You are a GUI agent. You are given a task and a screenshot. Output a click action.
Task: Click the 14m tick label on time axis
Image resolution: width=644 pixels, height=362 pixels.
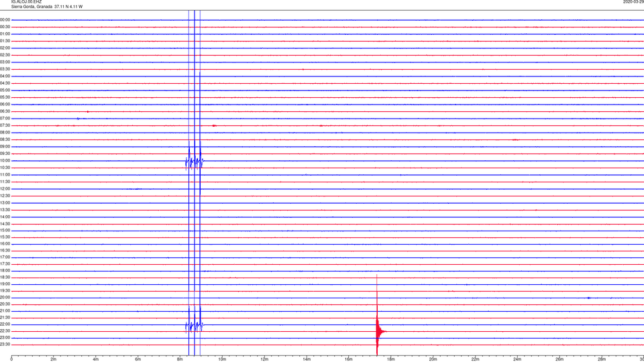coord(307,359)
